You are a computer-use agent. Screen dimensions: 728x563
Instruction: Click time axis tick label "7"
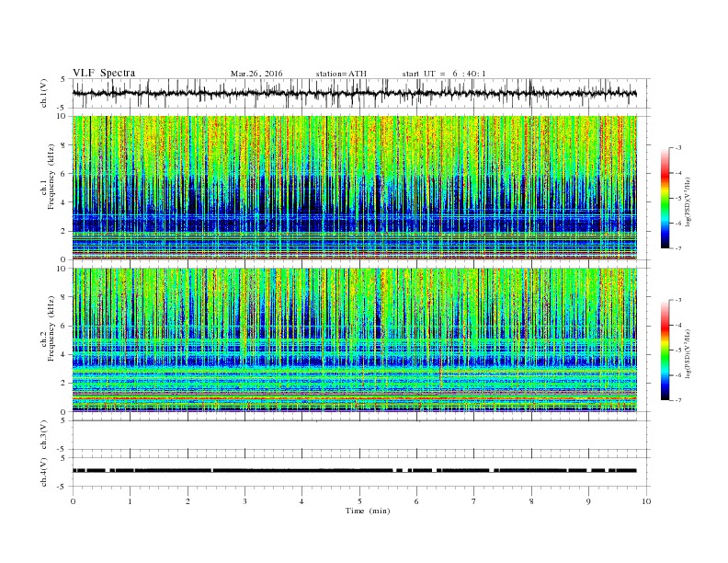474,501
